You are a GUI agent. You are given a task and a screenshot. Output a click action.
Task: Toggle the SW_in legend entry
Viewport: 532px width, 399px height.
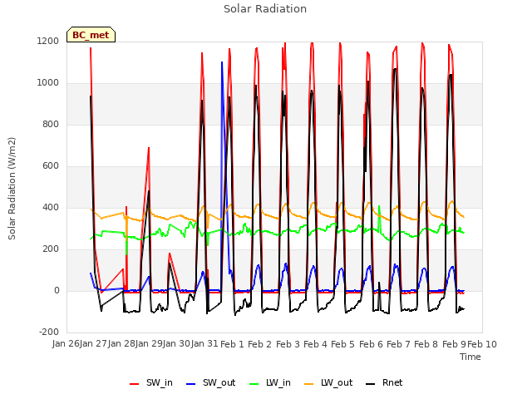click(151, 382)
